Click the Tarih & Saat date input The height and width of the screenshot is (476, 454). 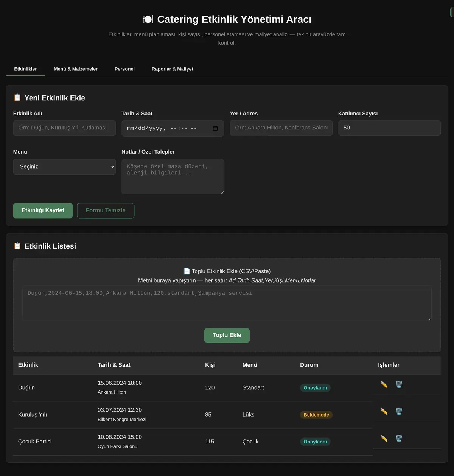click(x=173, y=128)
